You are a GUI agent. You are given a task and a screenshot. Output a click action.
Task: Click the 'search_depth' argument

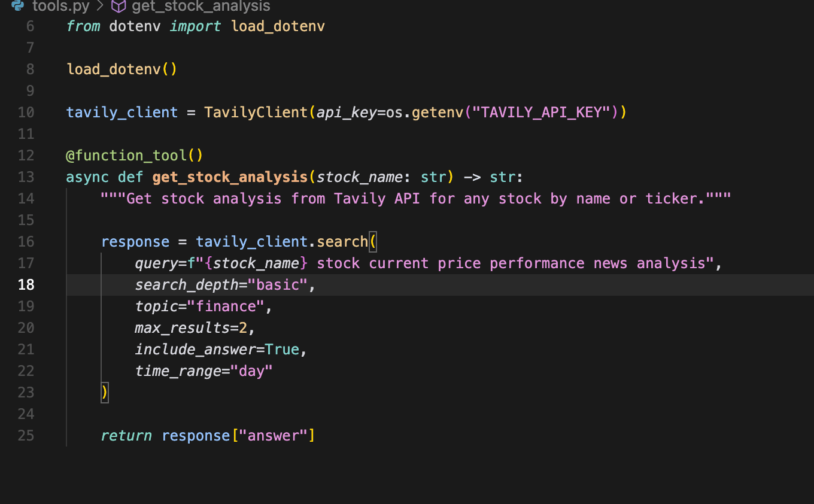click(x=187, y=285)
